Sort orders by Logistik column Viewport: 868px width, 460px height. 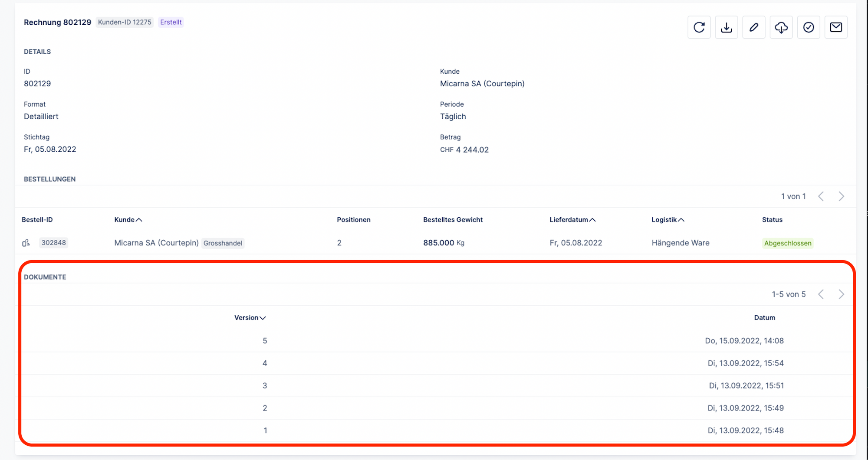667,220
